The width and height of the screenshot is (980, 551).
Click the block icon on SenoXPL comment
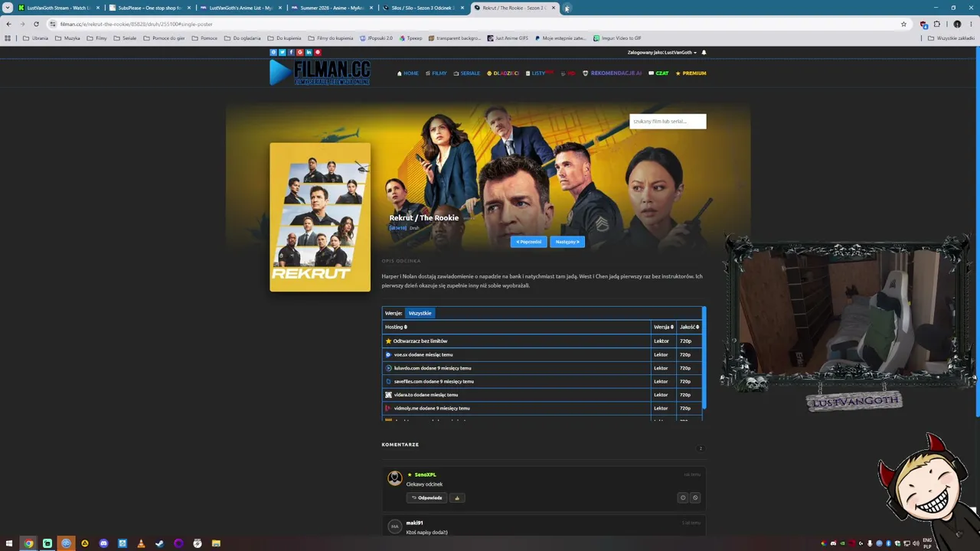pos(695,498)
